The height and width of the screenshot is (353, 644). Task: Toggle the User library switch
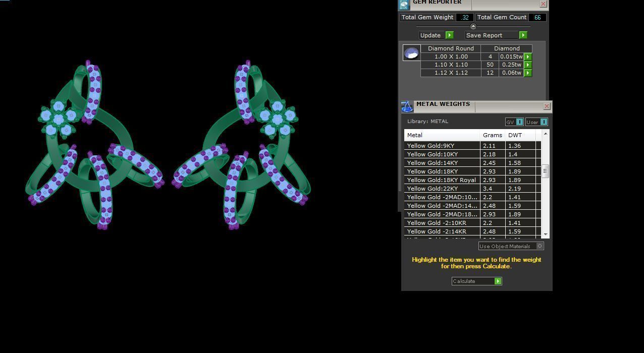coord(544,122)
